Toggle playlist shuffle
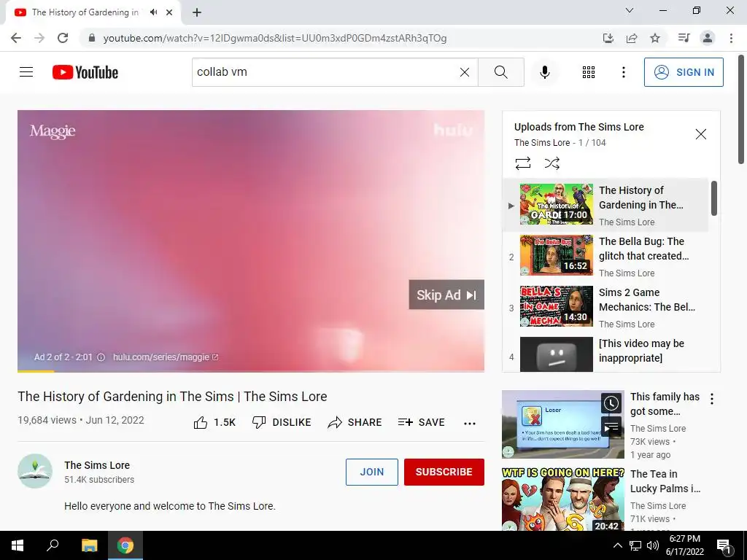The height and width of the screenshot is (560, 747). click(x=551, y=163)
